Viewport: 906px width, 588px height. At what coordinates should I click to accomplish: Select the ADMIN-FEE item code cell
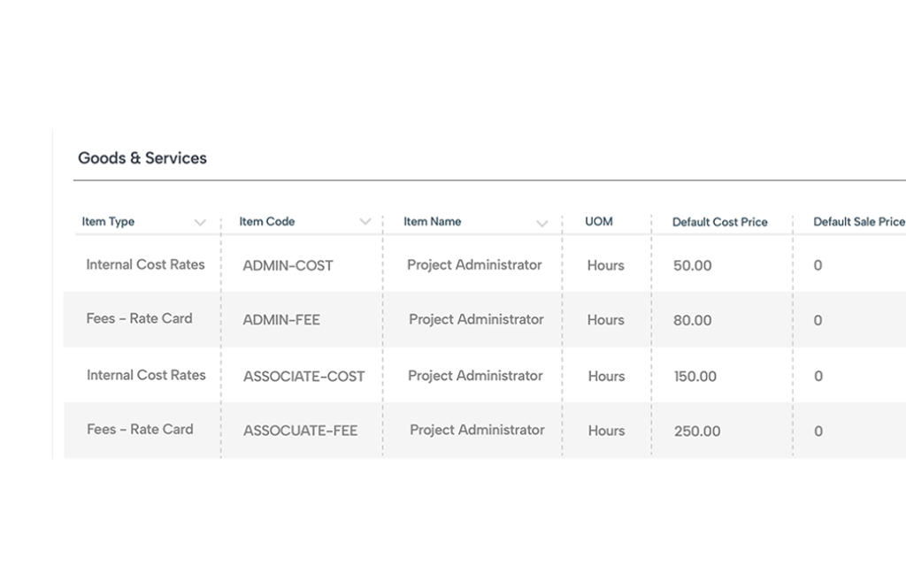coord(281,320)
